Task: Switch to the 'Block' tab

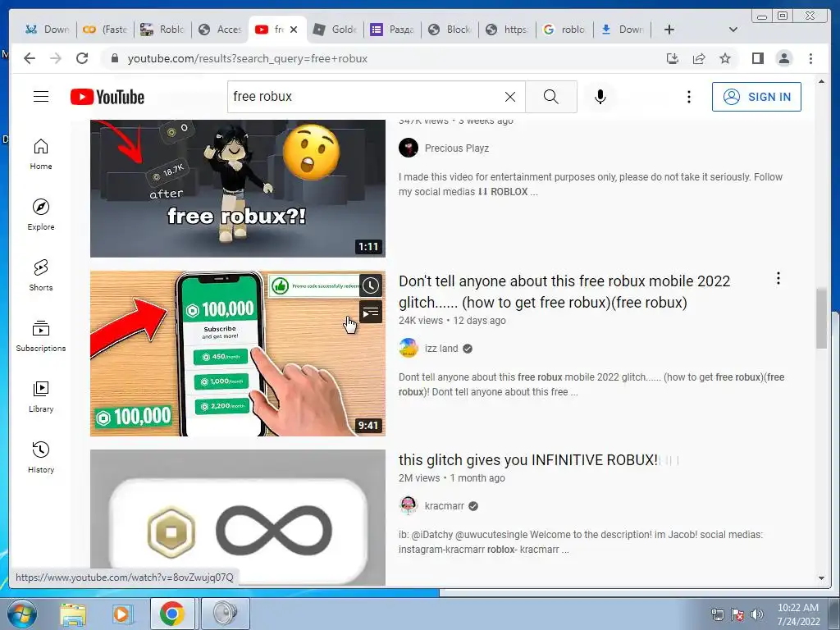Action: pyautogui.click(x=450, y=30)
